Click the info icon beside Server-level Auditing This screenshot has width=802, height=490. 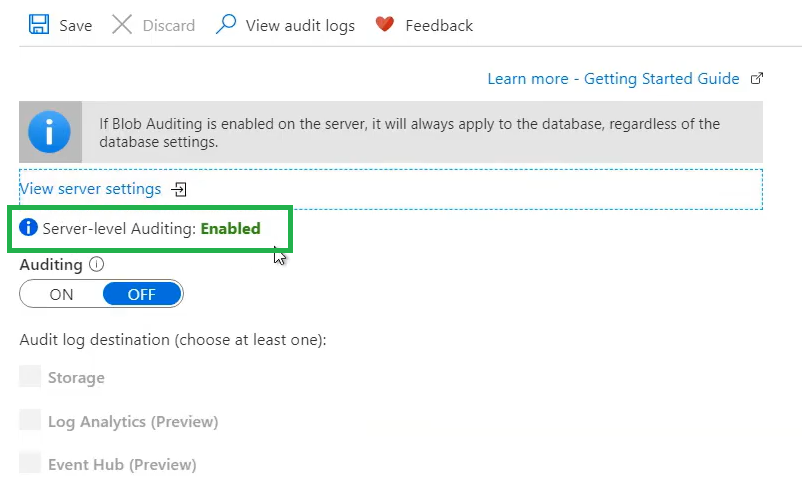tap(28, 228)
